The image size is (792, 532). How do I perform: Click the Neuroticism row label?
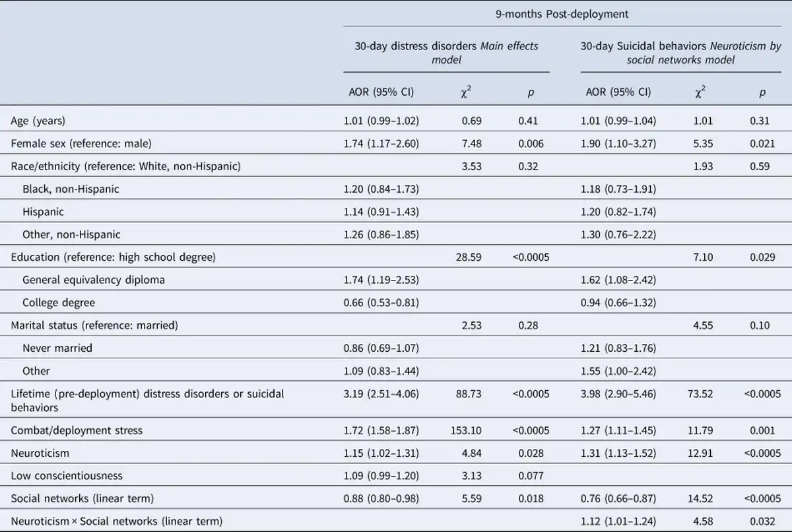40,453
